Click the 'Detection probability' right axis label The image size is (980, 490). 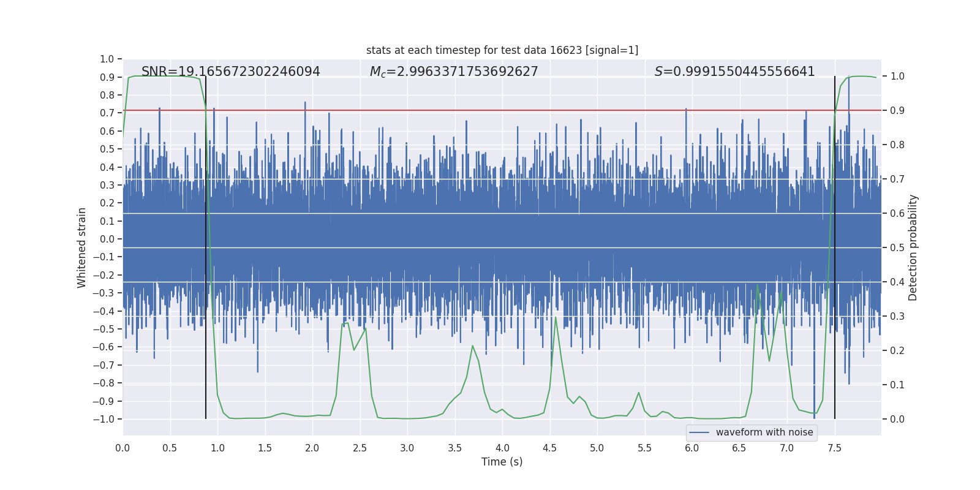[x=913, y=247]
